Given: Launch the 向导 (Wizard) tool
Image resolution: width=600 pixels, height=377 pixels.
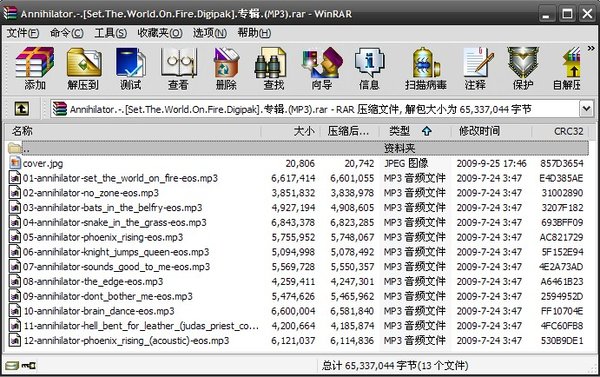Looking at the screenshot, I should (321, 68).
